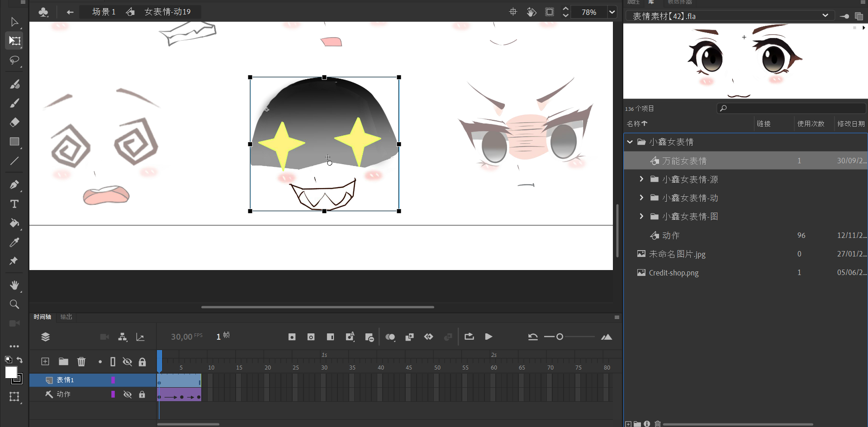Open the stage zoom percentage dropdown
The width and height of the screenshot is (868, 427).
point(612,12)
